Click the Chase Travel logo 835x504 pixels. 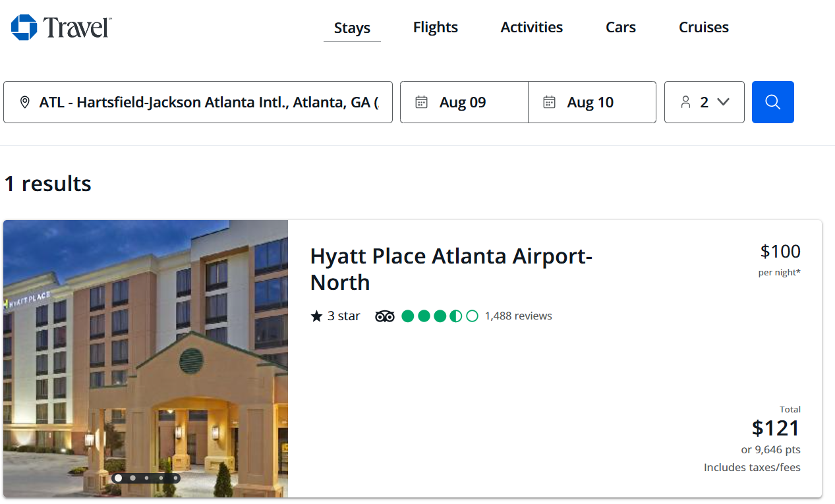pyautogui.click(x=61, y=27)
